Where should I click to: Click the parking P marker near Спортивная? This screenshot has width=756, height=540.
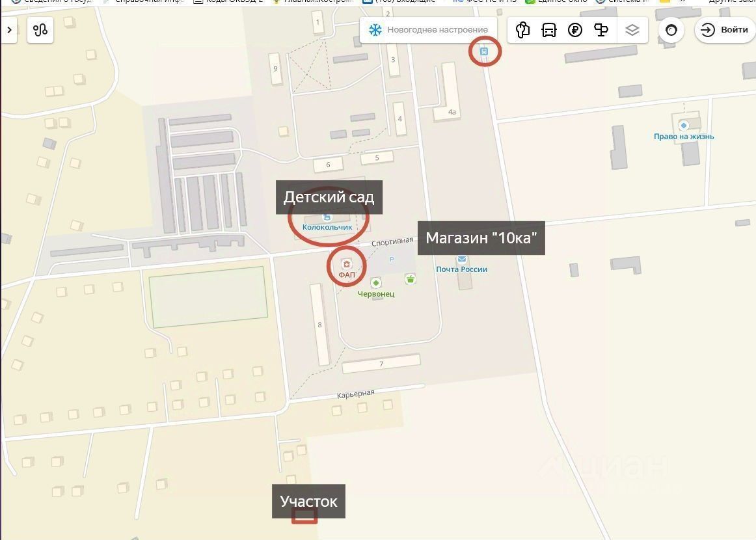click(x=392, y=260)
